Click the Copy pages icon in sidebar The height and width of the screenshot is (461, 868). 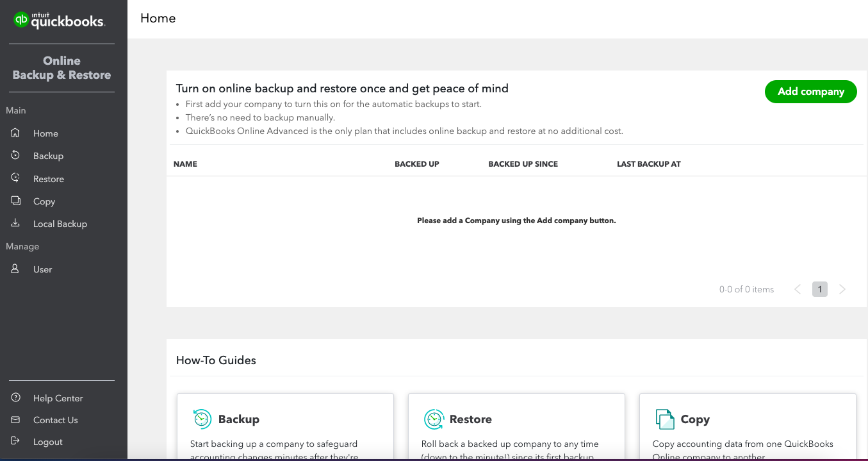click(x=15, y=201)
